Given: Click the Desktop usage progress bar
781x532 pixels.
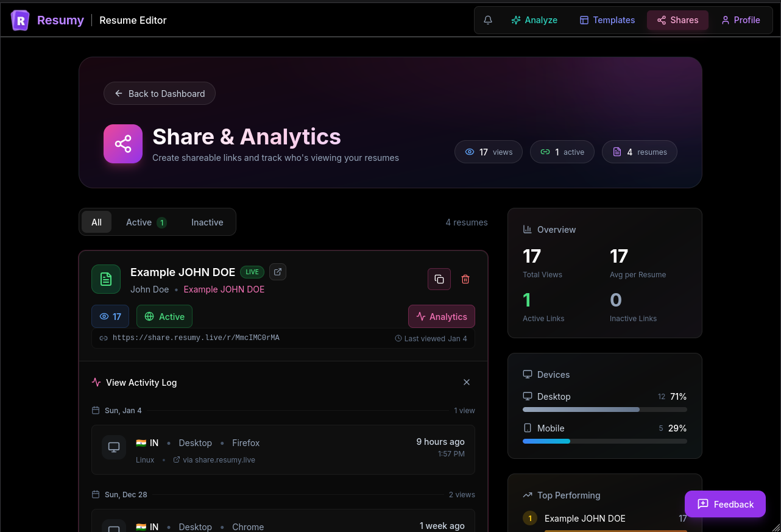Looking at the screenshot, I should click(x=605, y=410).
